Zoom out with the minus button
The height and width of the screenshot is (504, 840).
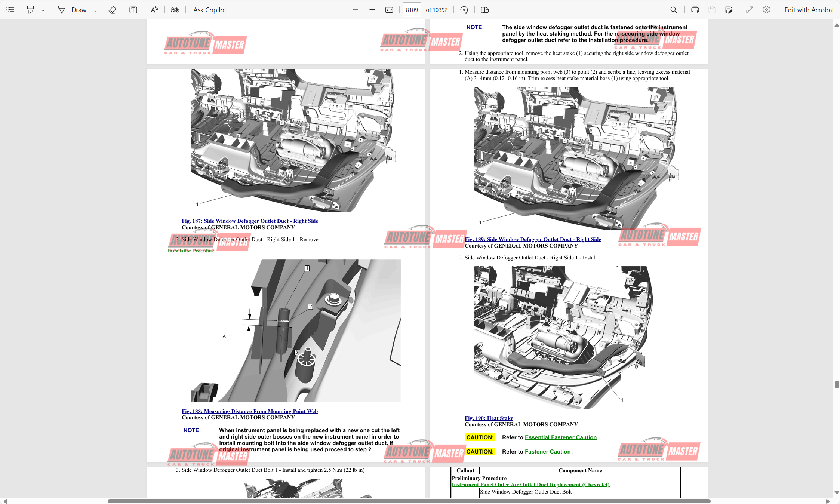click(356, 10)
